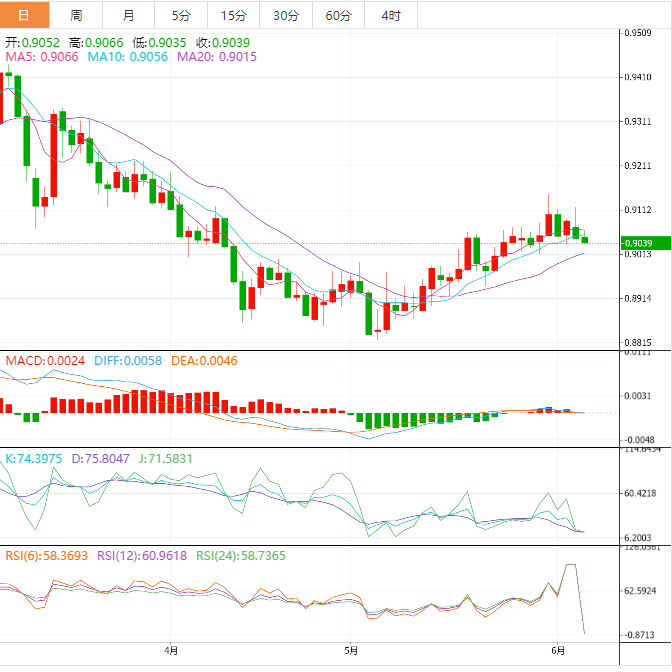Open the 60分 interval tab
672x672 pixels.
pos(338,15)
